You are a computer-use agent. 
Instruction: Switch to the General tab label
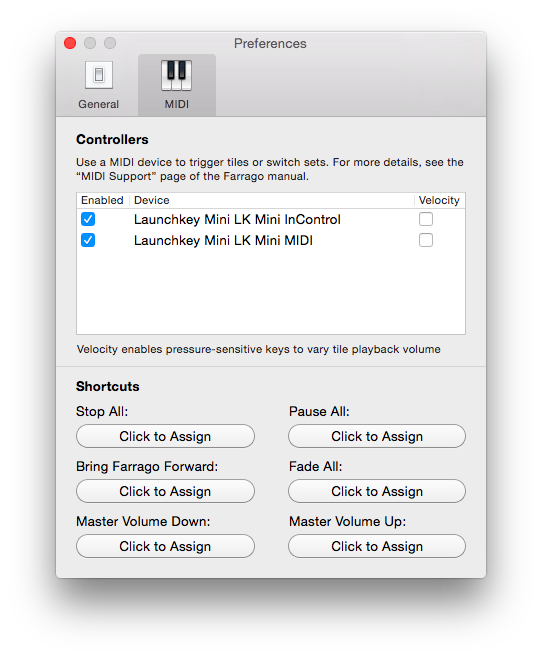point(99,104)
